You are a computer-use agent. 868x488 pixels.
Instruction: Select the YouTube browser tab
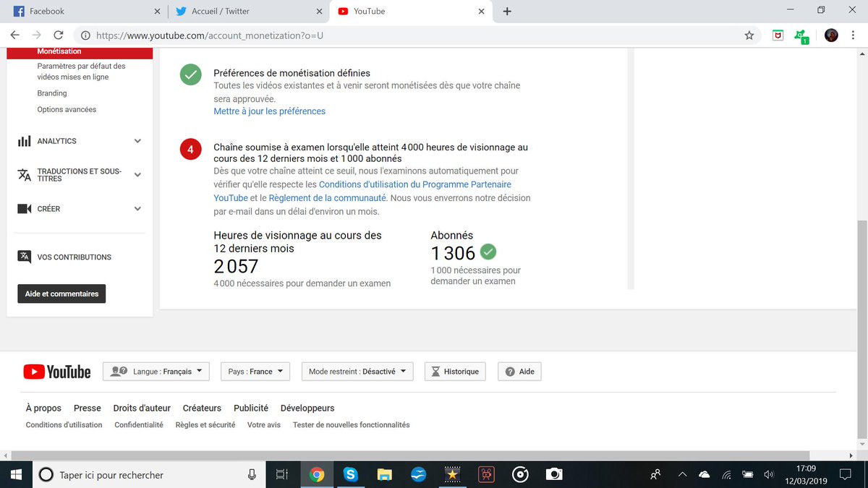coord(410,11)
